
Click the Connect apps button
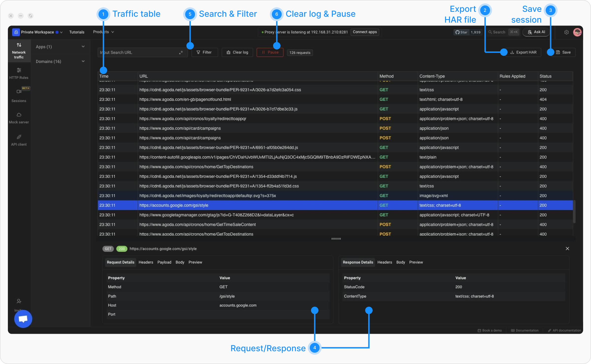(x=365, y=32)
